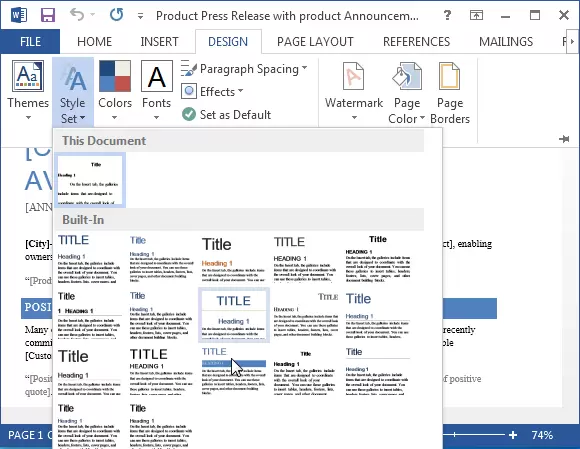Expand the Paragraph Spacing dropdown
Image resolution: width=580 pixels, height=449 pixels.
coord(244,69)
